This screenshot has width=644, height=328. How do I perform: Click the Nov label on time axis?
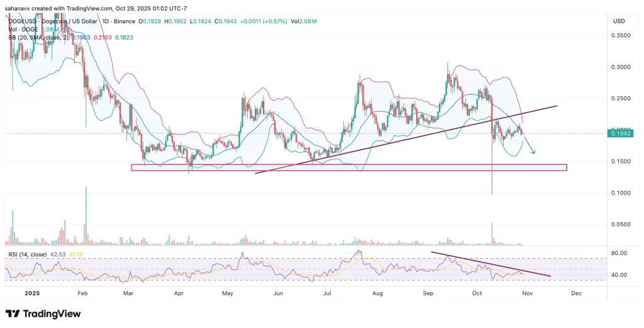(x=526, y=293)
